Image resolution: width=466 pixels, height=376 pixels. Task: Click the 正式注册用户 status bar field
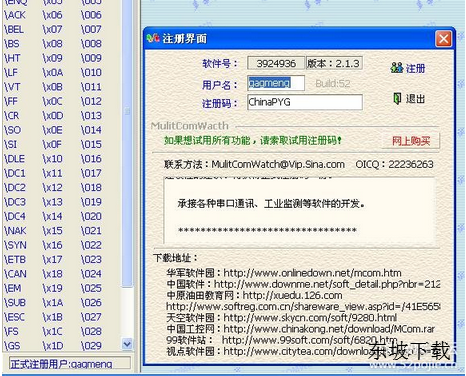69,363
